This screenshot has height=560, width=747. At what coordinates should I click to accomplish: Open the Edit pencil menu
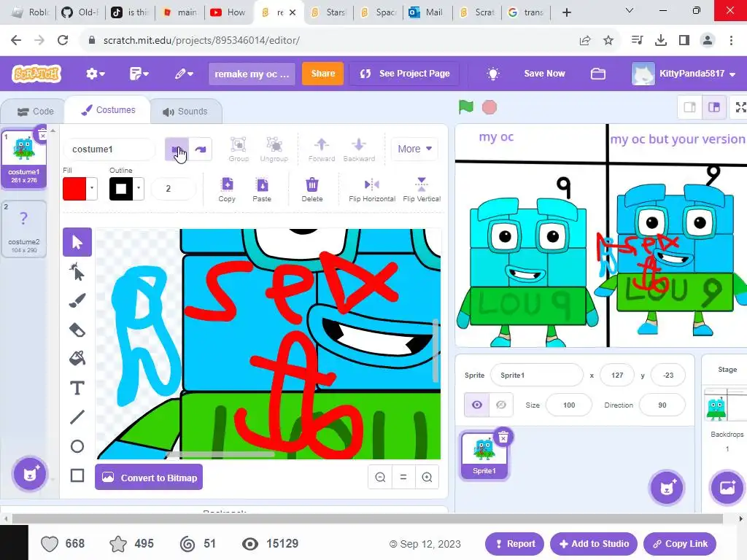(184, 74)
